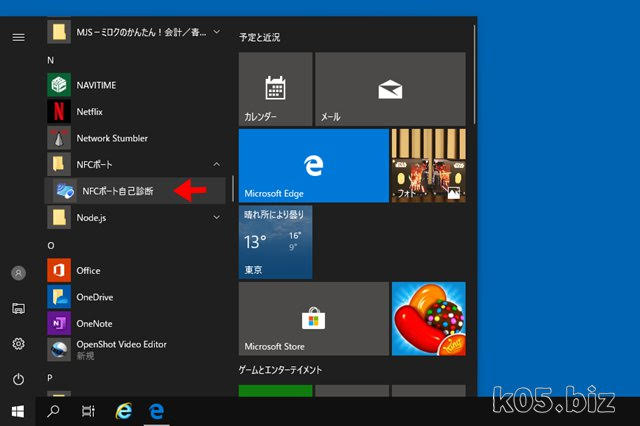
Task: Open the Office app icon
Action: 59,270
